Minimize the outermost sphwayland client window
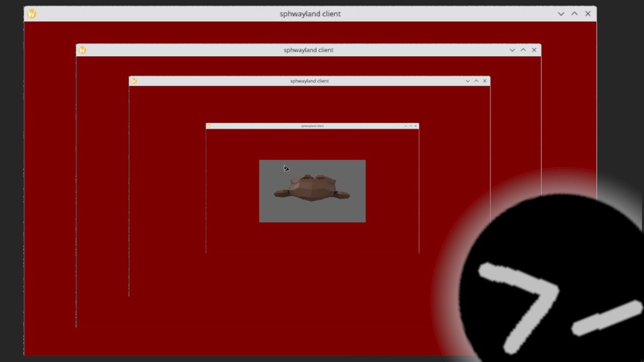 [x=561, y=14]
